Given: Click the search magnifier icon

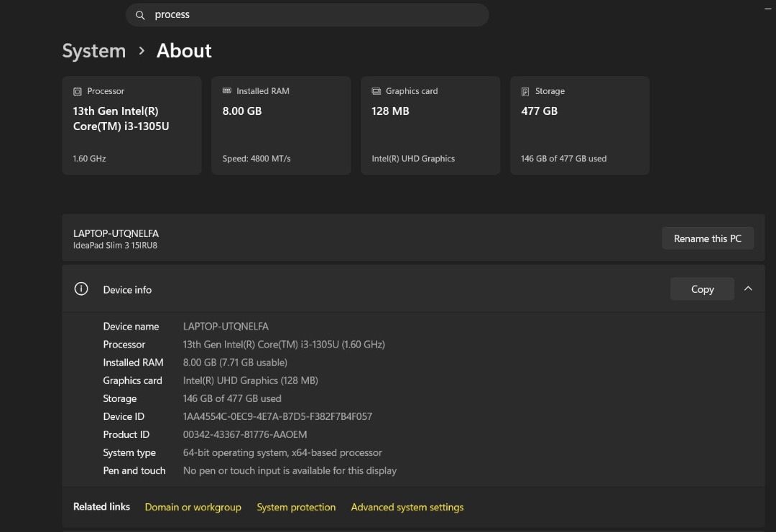Looking at the screenshot, I should 140,15.
